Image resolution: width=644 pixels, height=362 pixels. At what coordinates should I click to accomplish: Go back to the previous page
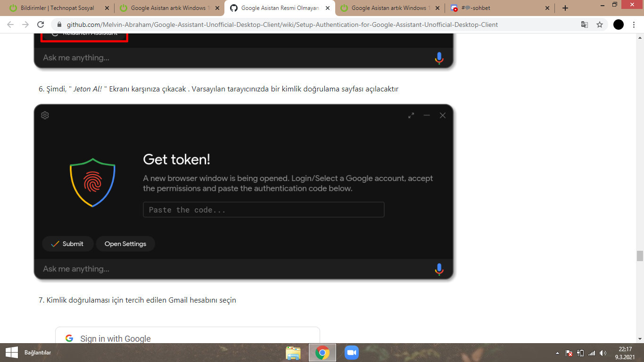(x=10, y=25)
